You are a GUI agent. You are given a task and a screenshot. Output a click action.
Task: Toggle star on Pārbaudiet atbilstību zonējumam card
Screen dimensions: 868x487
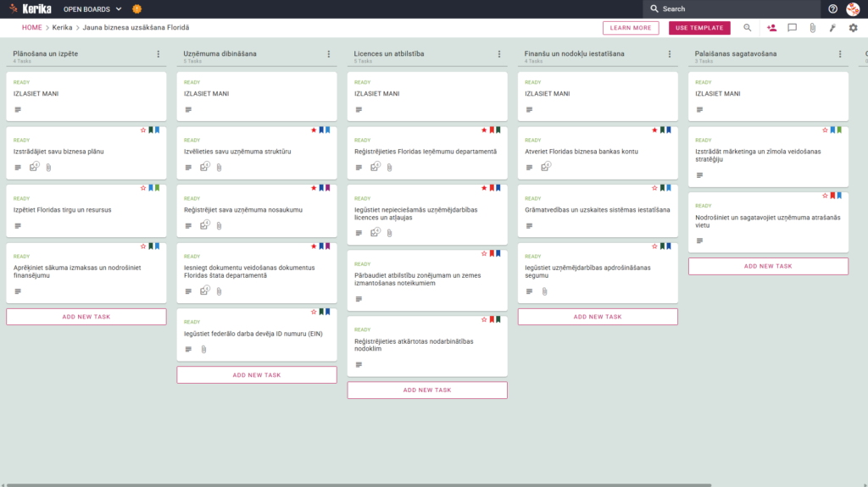[484, 253]
